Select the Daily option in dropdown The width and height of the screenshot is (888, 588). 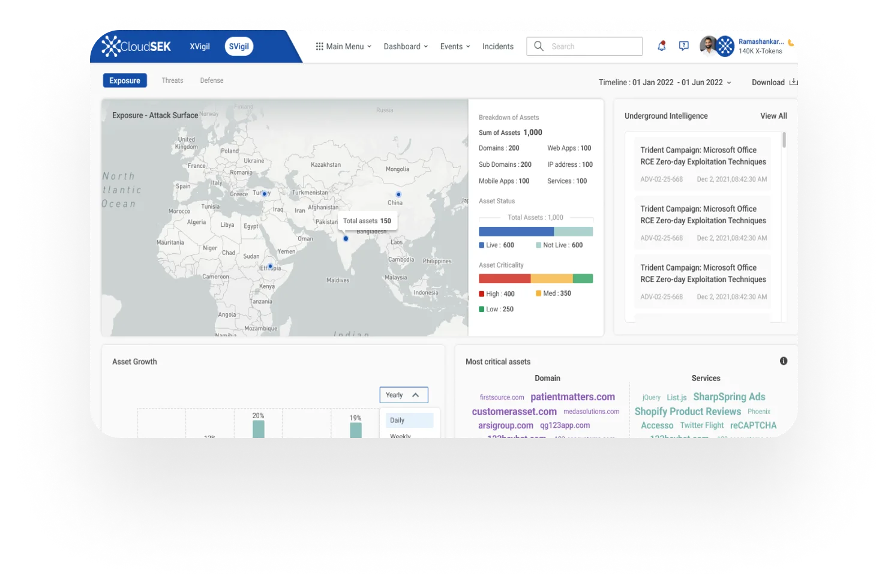pyautogui.click(x=409, y=420)
